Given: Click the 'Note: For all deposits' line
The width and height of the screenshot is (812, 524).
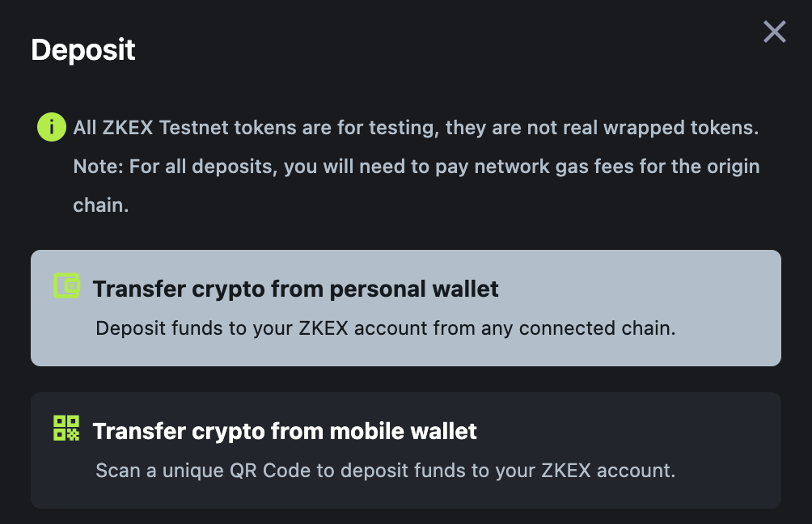Looking at the screenshot, I should (x=416, y=167).
